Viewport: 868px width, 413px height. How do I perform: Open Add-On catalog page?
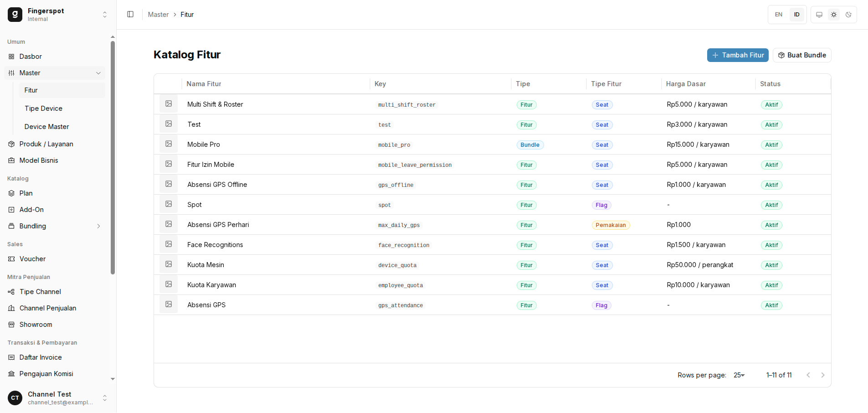tap(55, 210)
